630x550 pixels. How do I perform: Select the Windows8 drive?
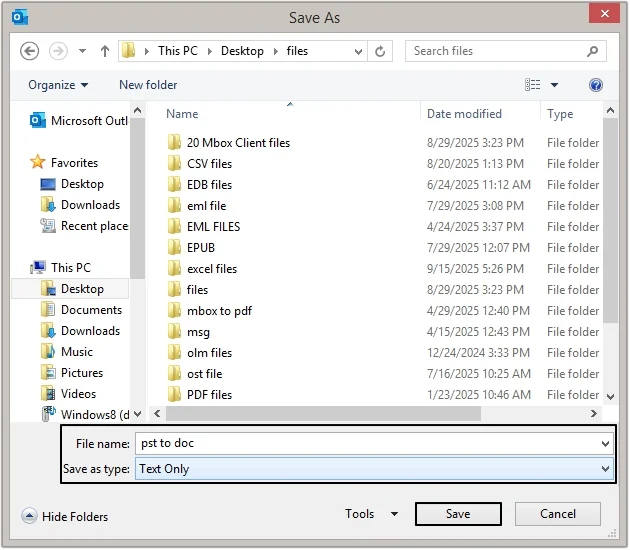click(x=86, y=414)
